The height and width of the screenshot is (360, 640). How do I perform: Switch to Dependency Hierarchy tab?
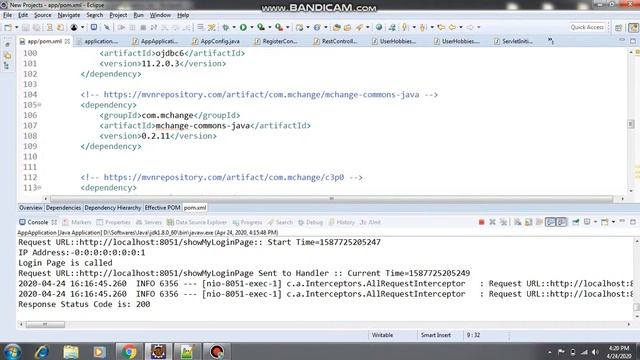coord(113,208)
